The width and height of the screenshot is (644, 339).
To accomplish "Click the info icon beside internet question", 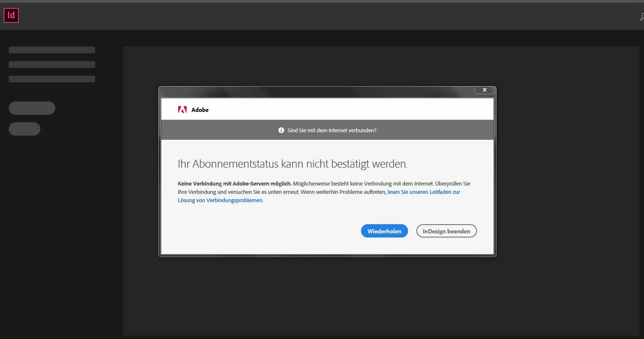I will [281, 130].
